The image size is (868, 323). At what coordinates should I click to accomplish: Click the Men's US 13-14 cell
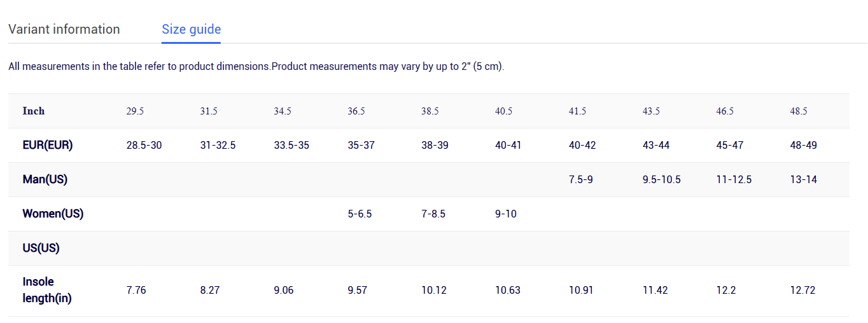click(x=803, y=179)
